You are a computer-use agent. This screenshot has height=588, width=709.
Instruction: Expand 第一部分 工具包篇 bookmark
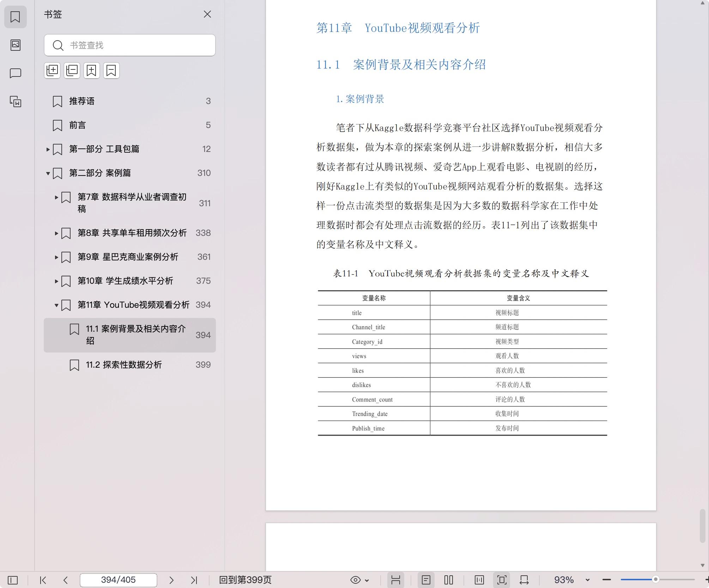pyautogui.click(x=48, y=149)
